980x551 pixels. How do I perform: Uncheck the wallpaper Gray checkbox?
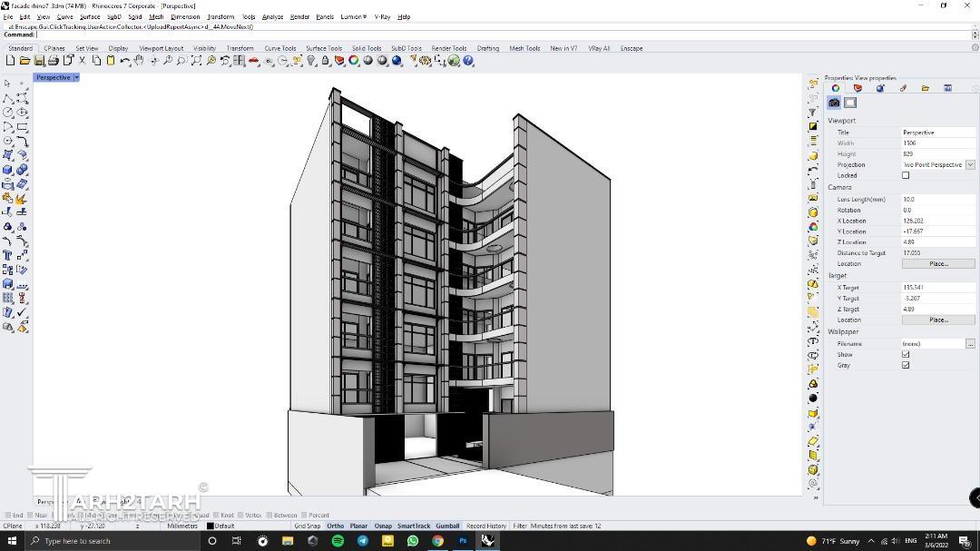coord(906,365)
